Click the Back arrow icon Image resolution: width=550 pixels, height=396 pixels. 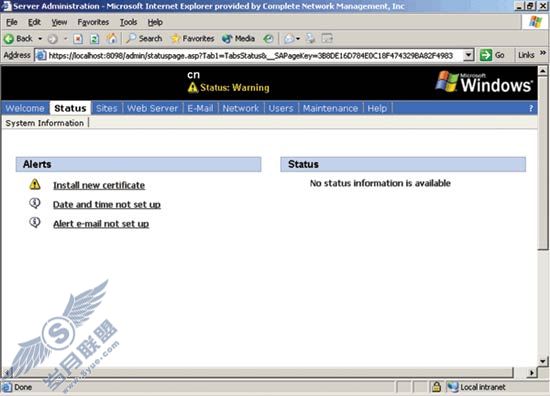pos(9,39)
